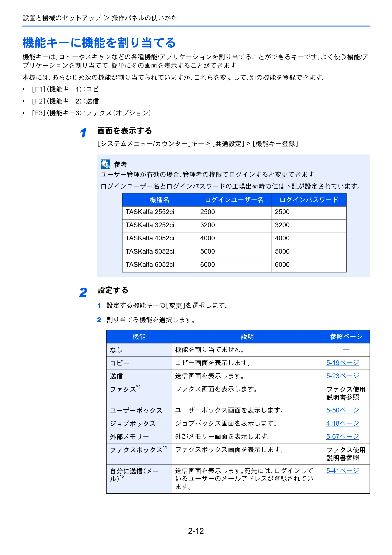
Task: Select the ジョブボックス function cell
Action: tap(139, 423)
